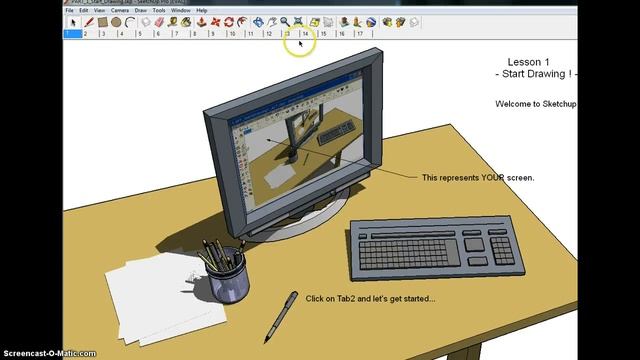Viewport: 640px width, 360px height.
Task: Switch to scene tab 13
Action: click(x=290, y=34)
